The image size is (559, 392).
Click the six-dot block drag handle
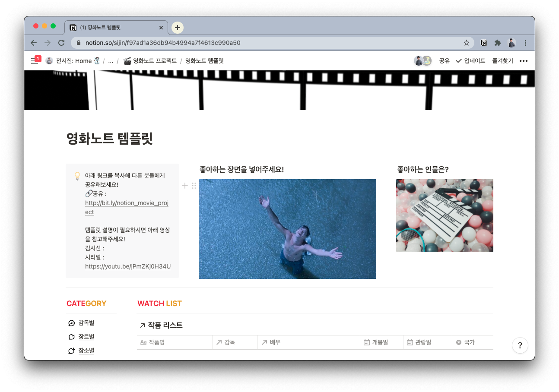194,186
